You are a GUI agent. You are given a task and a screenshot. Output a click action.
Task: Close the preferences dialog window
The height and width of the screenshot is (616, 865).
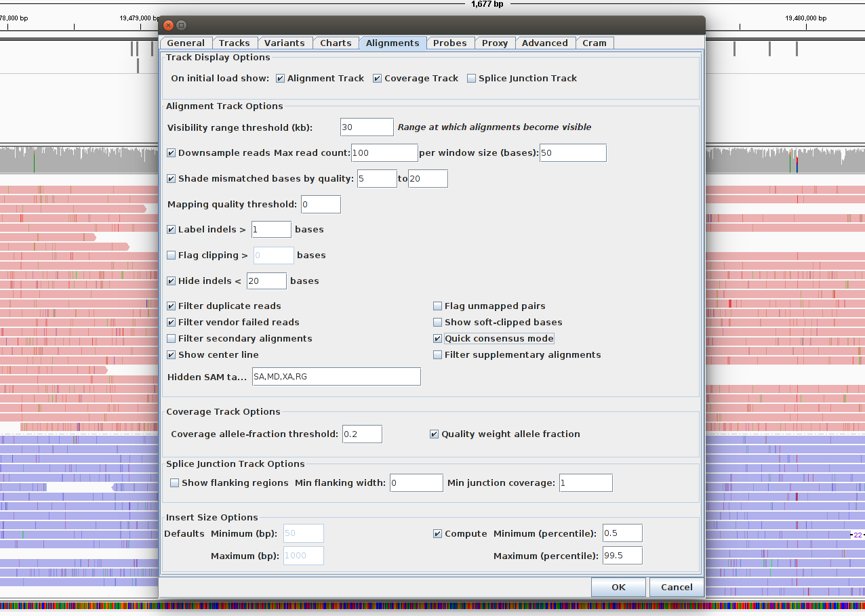click(169, 25)
